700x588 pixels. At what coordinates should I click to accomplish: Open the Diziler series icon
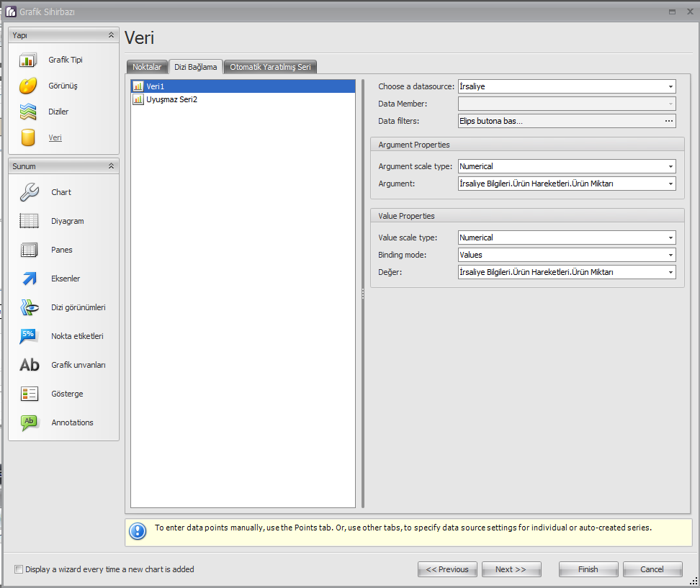[27, 112]
